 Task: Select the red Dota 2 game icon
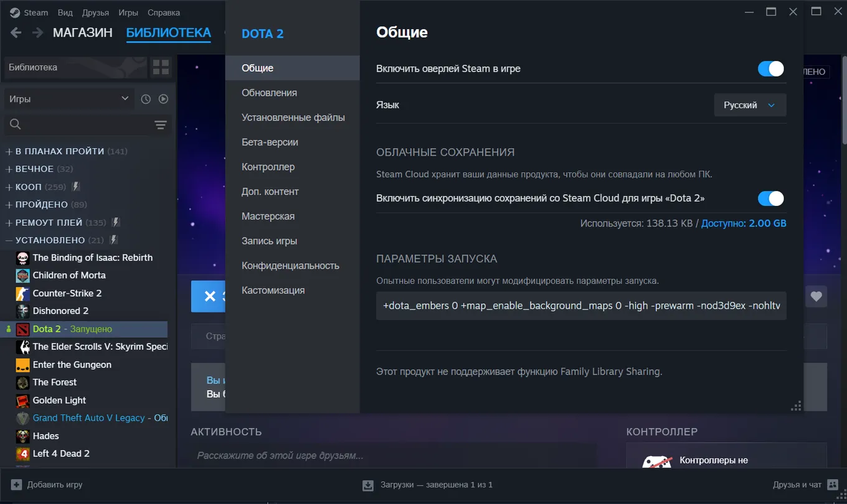23,329
